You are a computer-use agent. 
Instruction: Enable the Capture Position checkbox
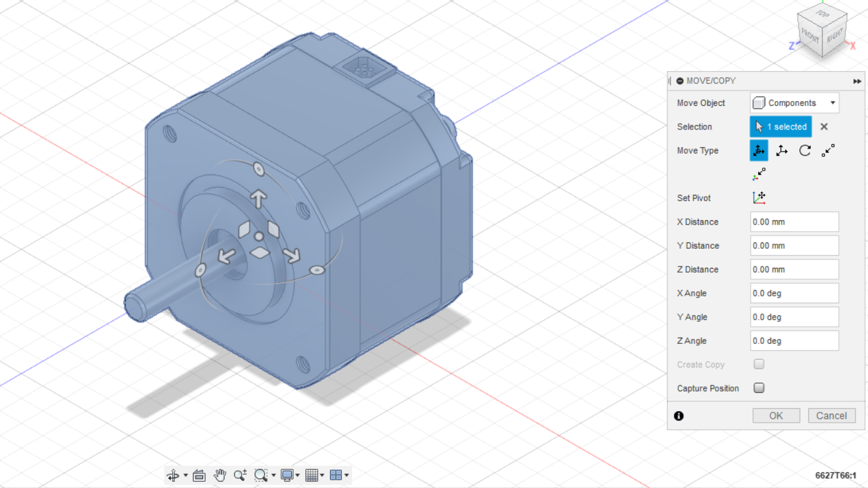tap(759, 388)
